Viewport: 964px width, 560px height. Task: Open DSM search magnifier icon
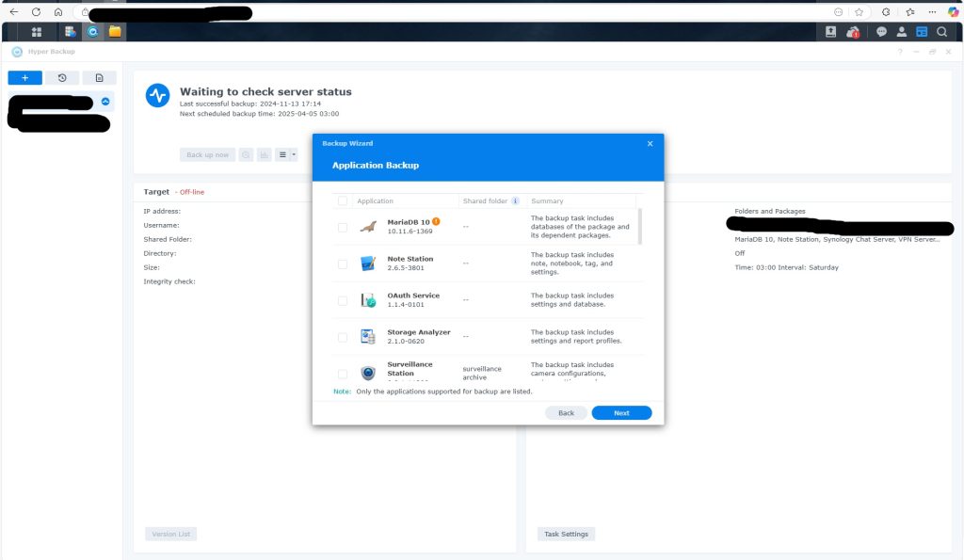941,32
